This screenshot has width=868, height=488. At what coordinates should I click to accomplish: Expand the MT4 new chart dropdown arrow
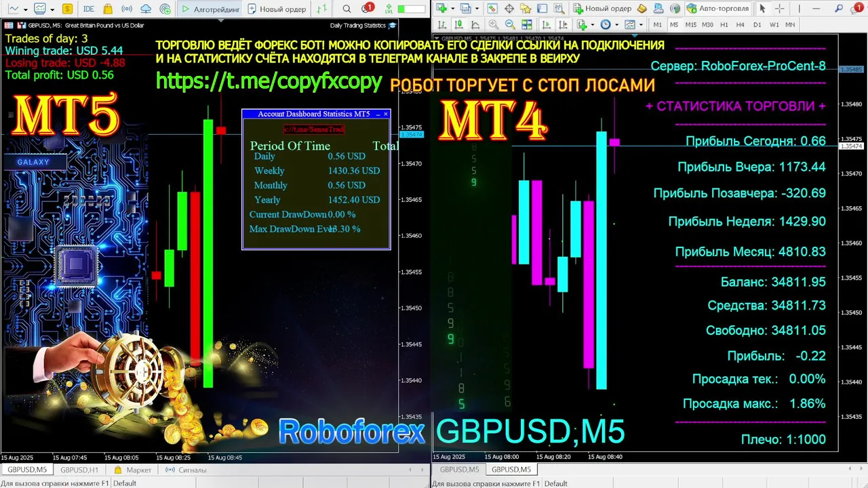pos(452,9)
